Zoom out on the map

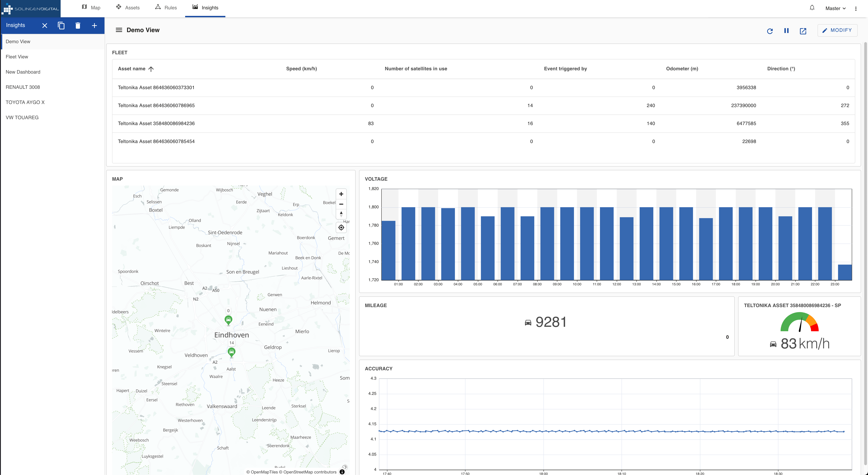click(341, 204)
